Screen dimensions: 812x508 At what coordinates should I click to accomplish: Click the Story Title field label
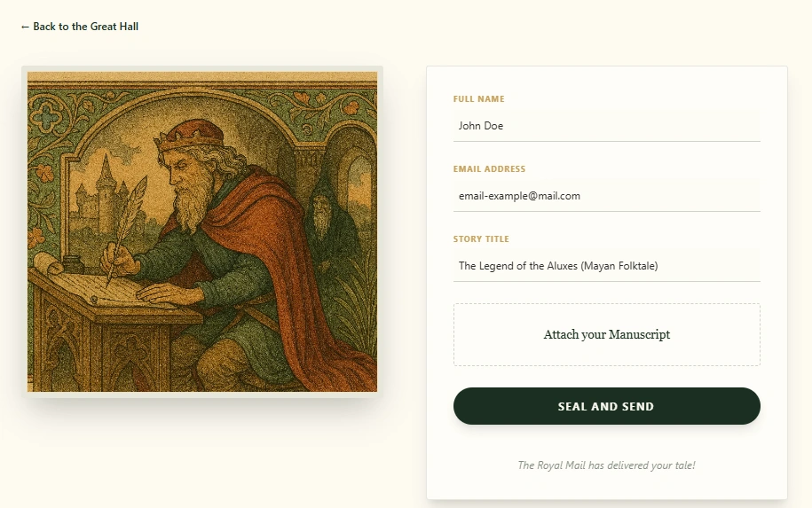point(481,239)
